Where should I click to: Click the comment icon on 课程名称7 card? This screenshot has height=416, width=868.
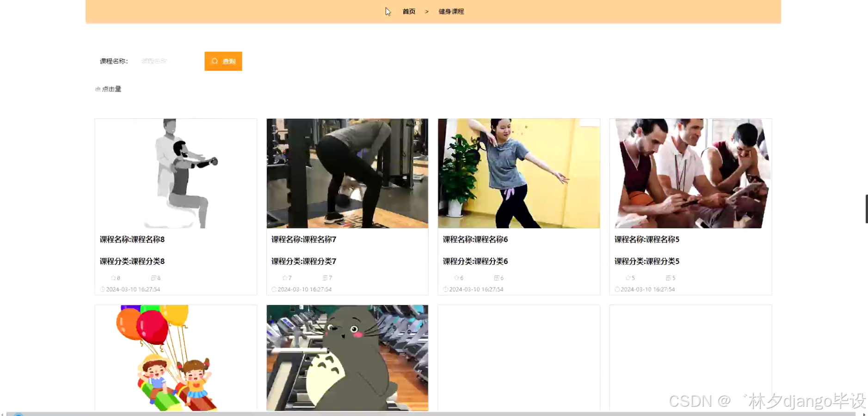[324, 278]
